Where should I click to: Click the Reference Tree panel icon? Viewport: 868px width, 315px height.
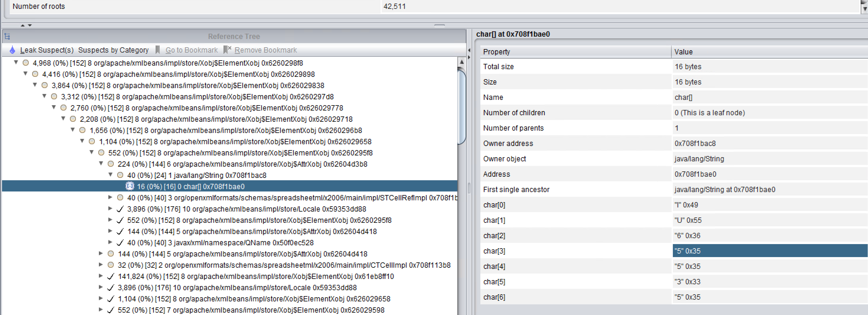7,36
